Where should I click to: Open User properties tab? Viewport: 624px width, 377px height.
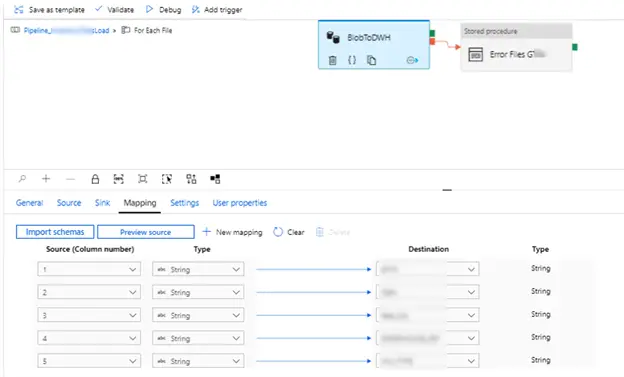[x=240, y=203]
